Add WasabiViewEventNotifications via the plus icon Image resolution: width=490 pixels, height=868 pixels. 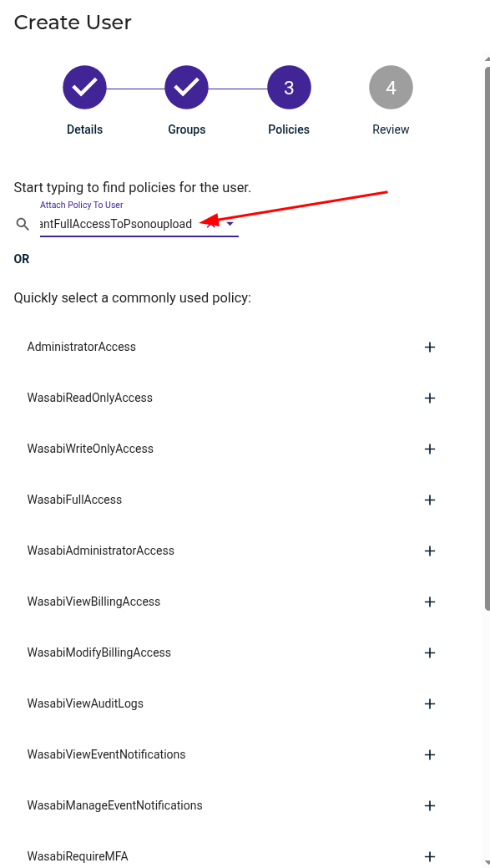(430, 754)
